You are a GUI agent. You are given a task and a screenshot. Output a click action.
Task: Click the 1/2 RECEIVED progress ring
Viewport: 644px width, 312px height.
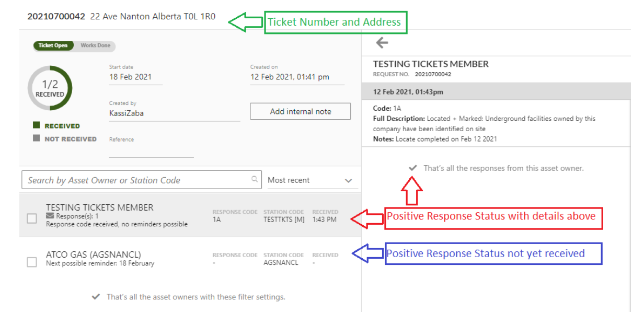[x=50, y=88]
